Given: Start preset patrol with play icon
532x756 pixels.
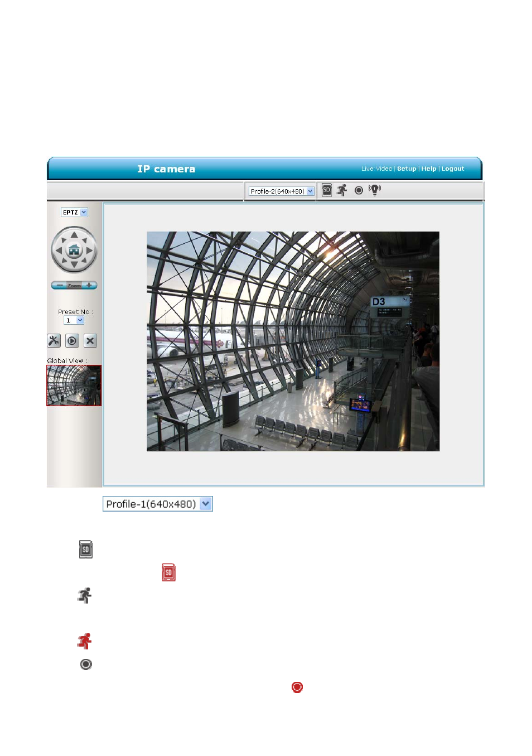Looking at the screenshot, I should [x=72, y=340].
